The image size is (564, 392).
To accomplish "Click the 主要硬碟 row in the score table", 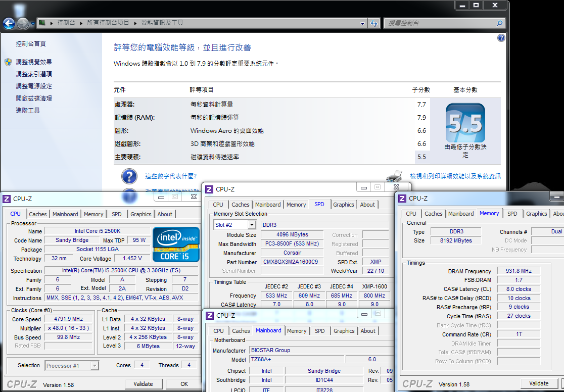I will click(271, 157).
